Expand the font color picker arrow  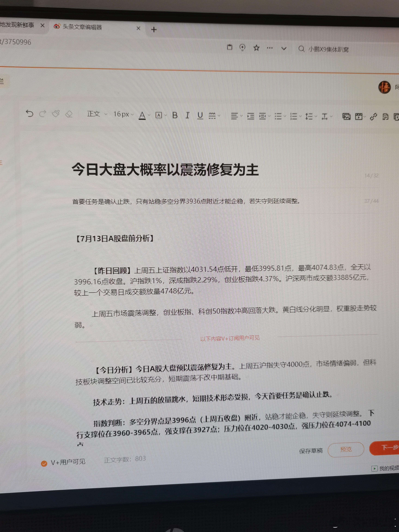[x=149, y=115]
